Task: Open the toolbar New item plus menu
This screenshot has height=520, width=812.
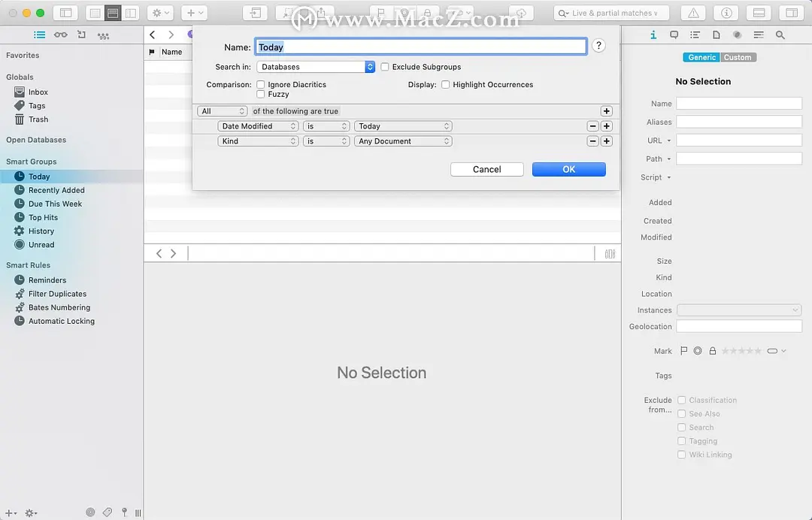Action: click(x=194, y=13)
